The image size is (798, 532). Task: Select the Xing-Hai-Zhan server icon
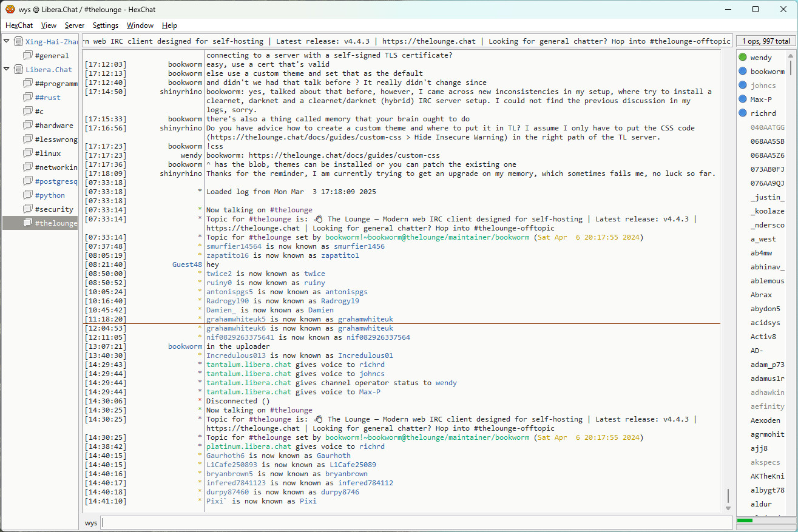point(18,42)
